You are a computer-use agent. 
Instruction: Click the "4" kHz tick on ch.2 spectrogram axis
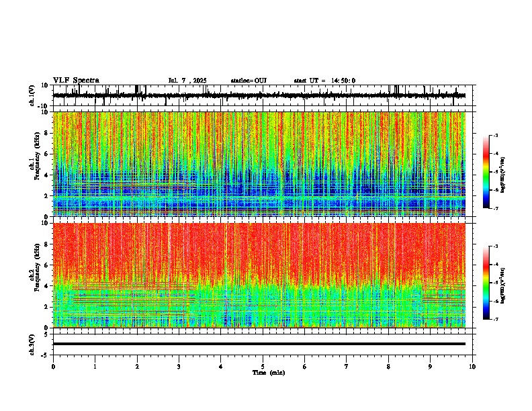click(47, 286)
